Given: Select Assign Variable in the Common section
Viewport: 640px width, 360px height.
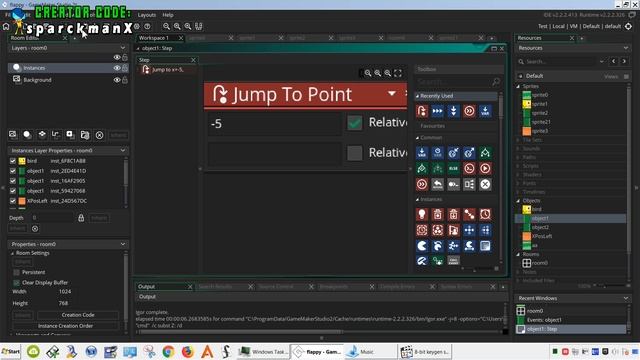Looking at the screenshot, I should tap(422, 153).
